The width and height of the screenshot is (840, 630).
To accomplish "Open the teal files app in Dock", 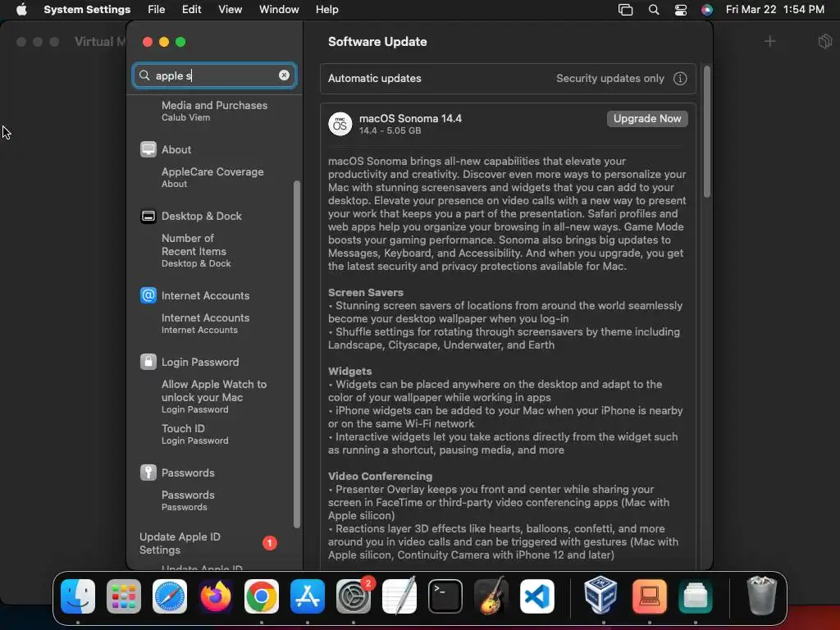I will pyautogui.click(x=696, y=596).
